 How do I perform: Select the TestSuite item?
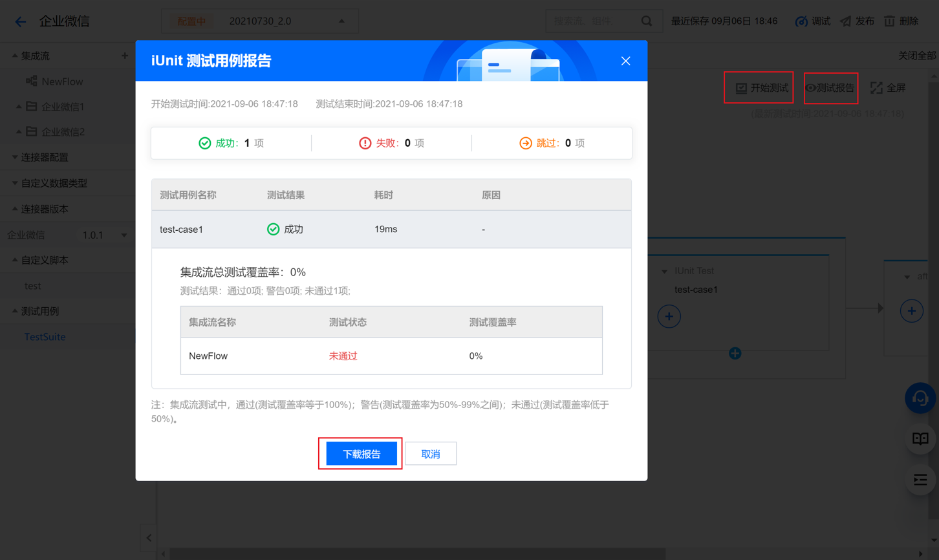click(45, 337)
